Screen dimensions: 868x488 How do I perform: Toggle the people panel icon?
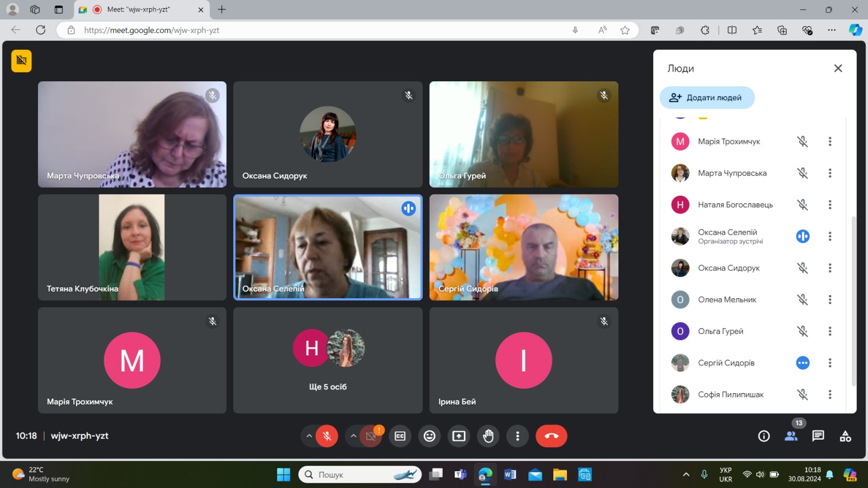(791, 436)
